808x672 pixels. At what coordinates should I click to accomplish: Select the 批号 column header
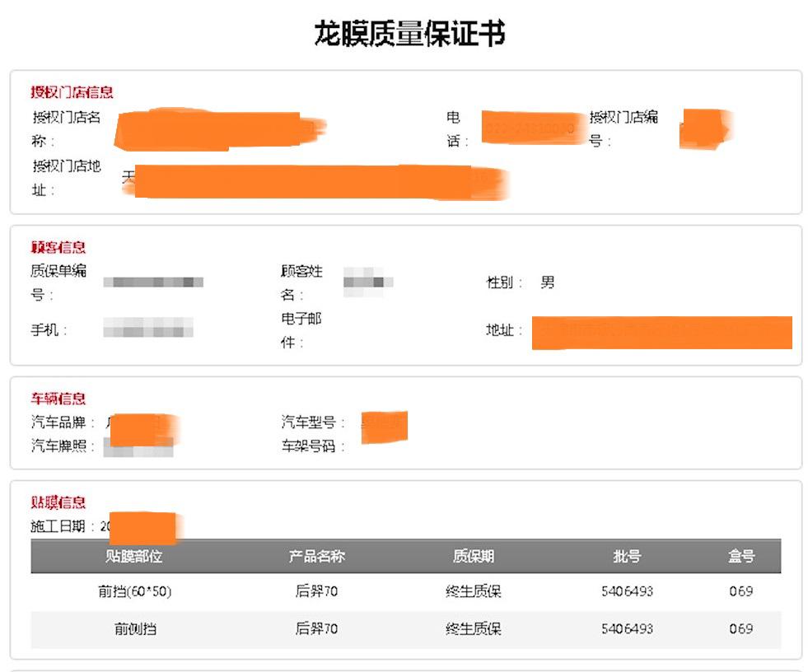tap(628, 557)
